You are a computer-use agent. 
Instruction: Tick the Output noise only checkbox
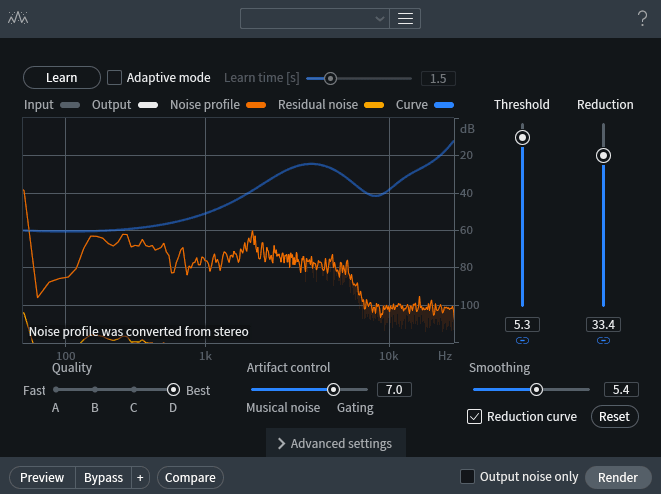point(467,477)
